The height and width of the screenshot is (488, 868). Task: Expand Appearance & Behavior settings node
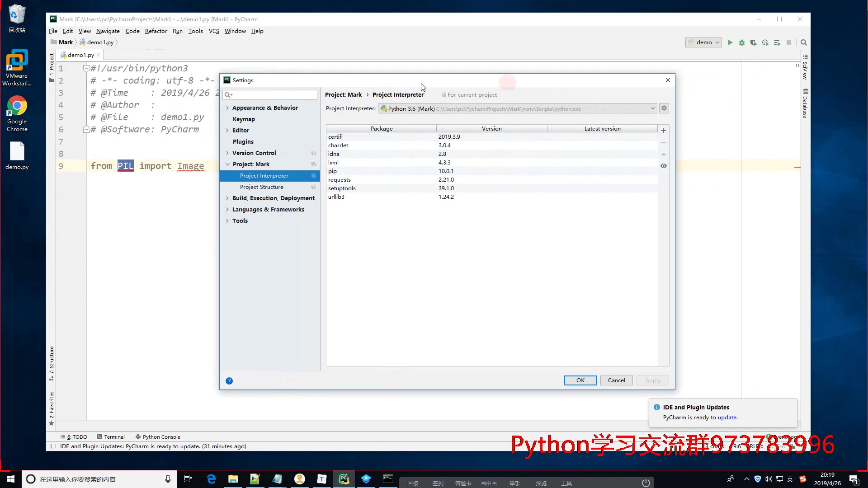(x=227, y=108)
